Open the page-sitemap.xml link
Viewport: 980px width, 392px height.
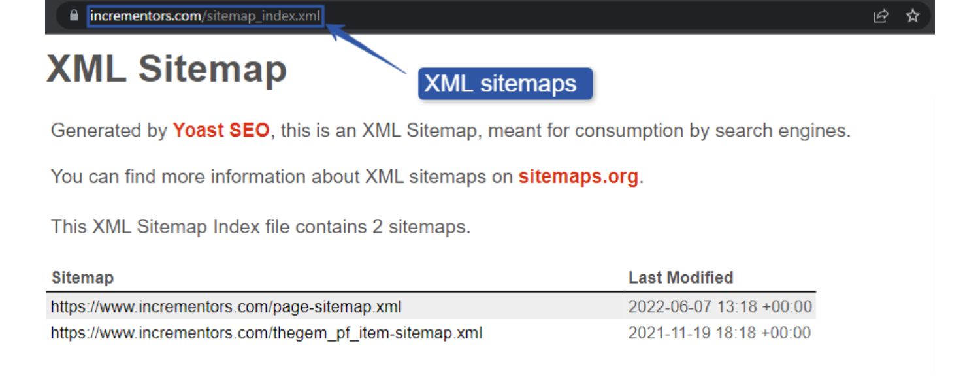[161, 304]
